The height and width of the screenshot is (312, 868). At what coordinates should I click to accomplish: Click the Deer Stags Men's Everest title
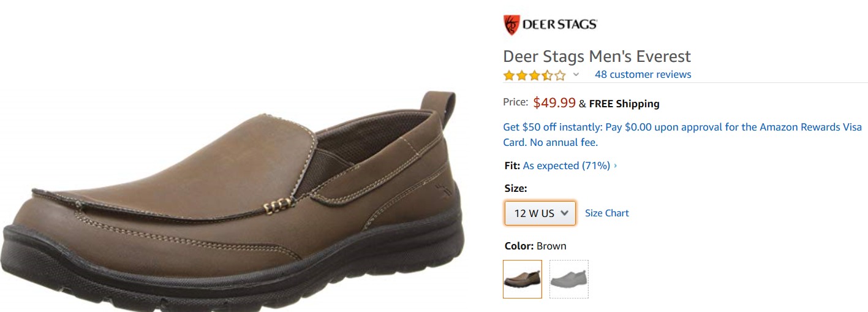(597, 56)
